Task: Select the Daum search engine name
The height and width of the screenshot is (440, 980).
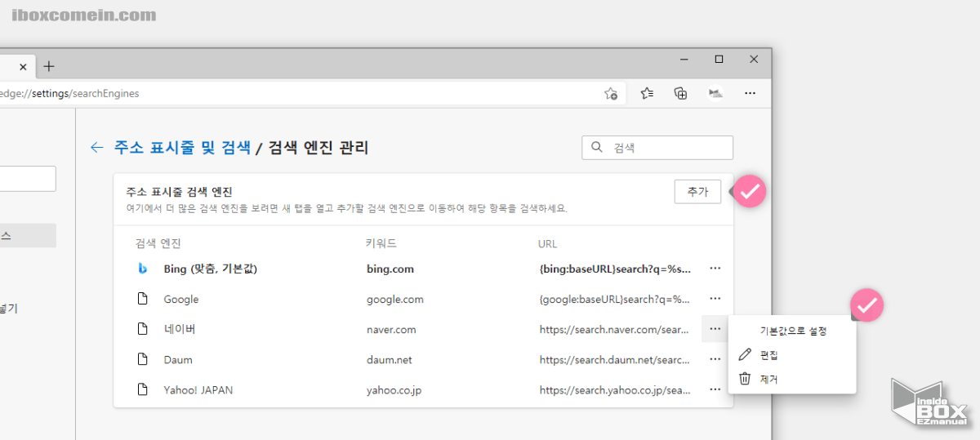Action: [178, 359]
